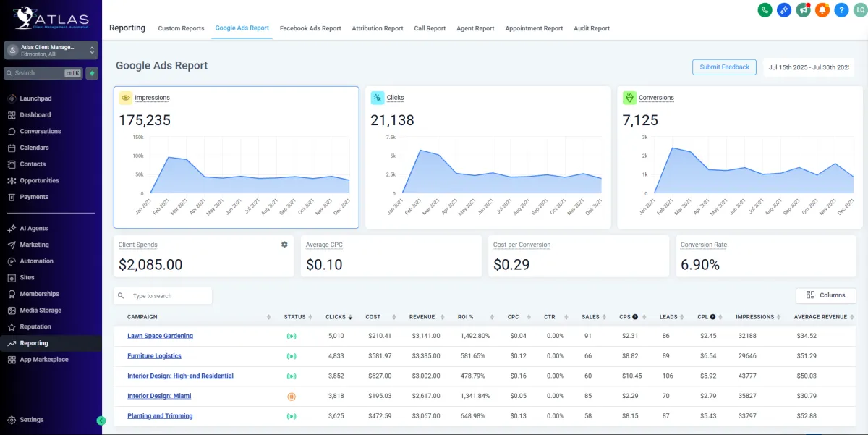Image resolution: width=868 pixels, height=435 pixels.
Task: Open Client Spends settings gear icon
Action: click(x=284, y=245)
